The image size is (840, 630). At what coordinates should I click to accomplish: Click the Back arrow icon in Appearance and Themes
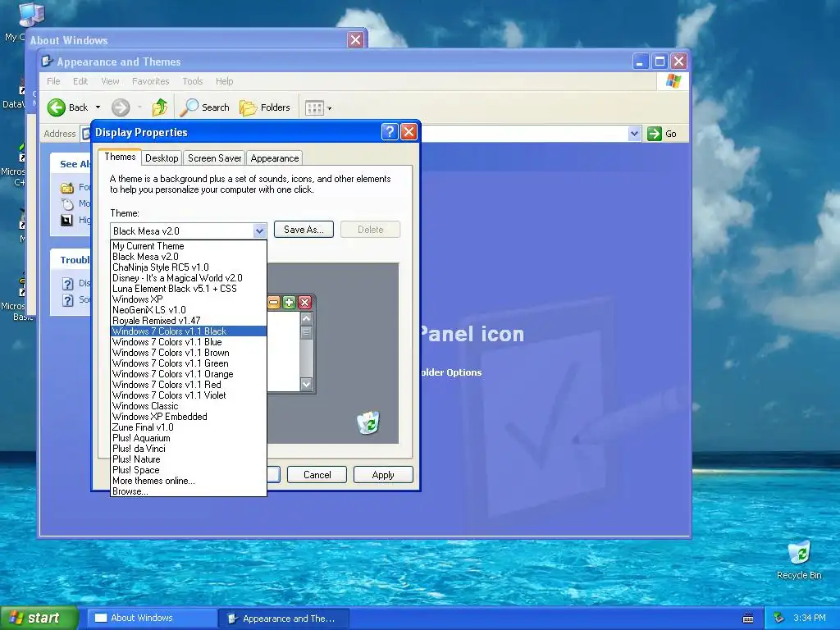[57, 107]
